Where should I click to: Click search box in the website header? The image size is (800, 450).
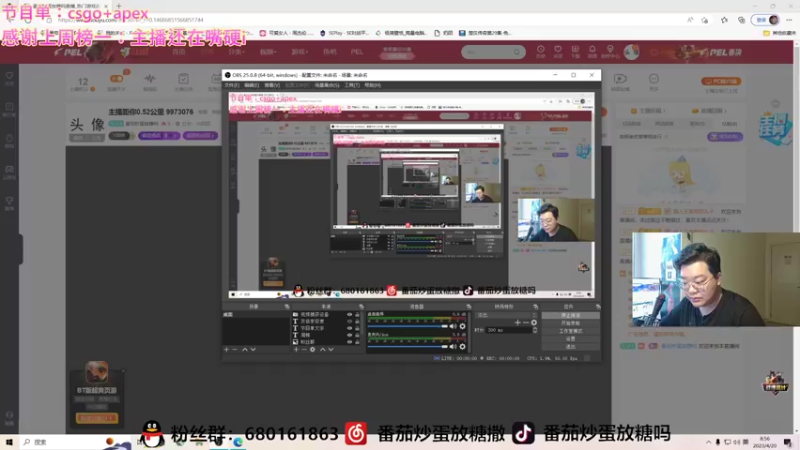coord(493,52)
